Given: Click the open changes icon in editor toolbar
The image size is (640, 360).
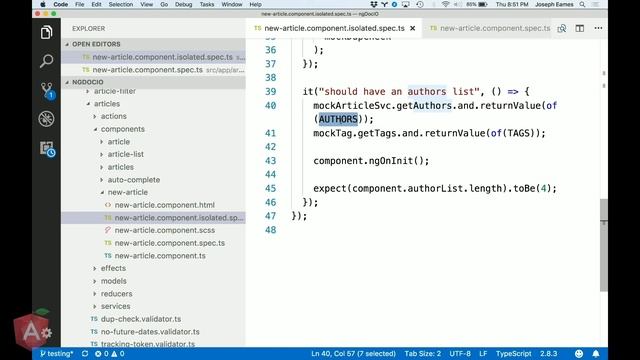Looking at the screenshot, I should 562,28.
